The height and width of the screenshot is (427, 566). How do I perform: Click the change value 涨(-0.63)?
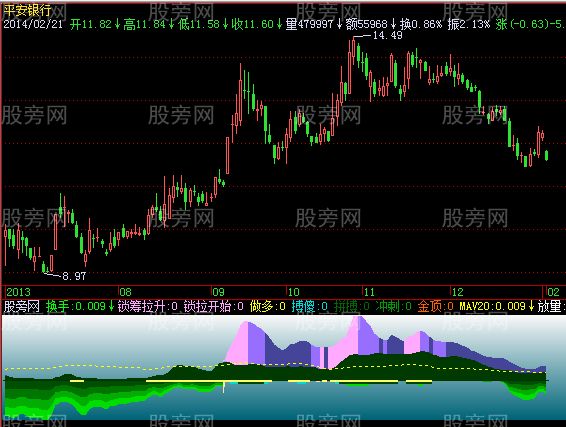(x=522, y=24)
